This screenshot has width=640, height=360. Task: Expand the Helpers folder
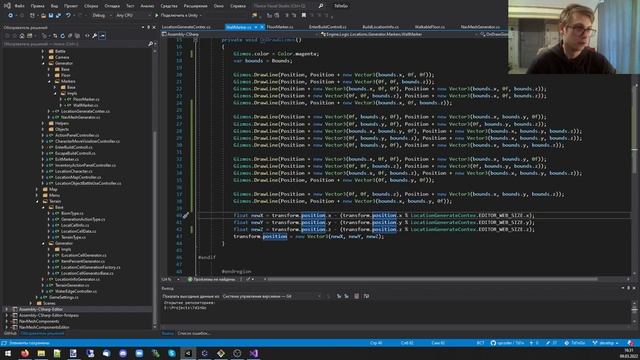43,123
